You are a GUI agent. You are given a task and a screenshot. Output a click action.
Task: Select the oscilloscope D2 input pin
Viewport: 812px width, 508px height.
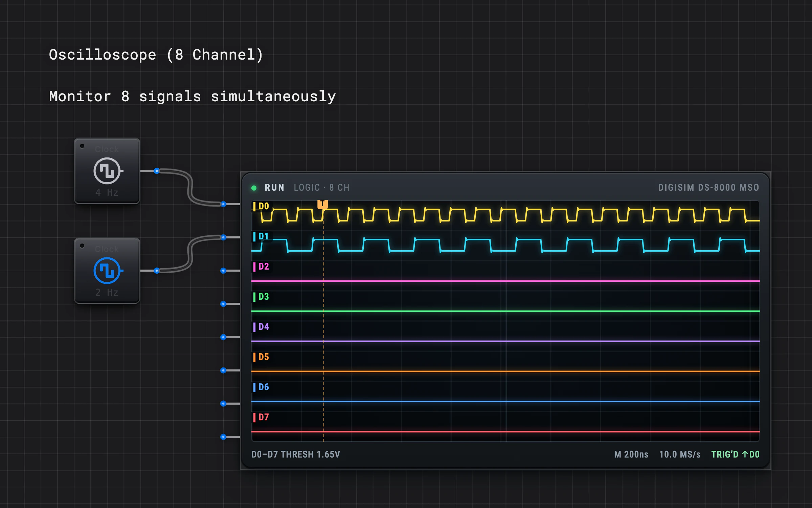click(223, 271)
